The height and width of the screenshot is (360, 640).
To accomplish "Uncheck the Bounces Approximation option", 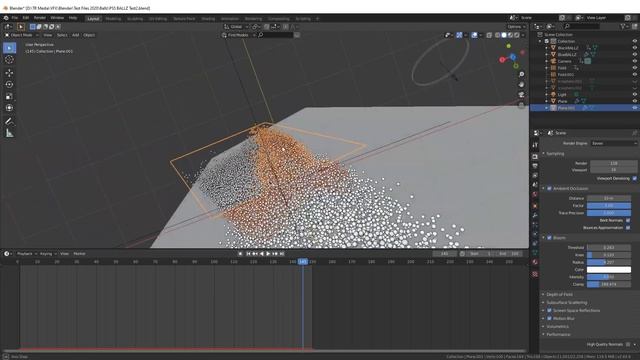I will click(x=628, y=228).
